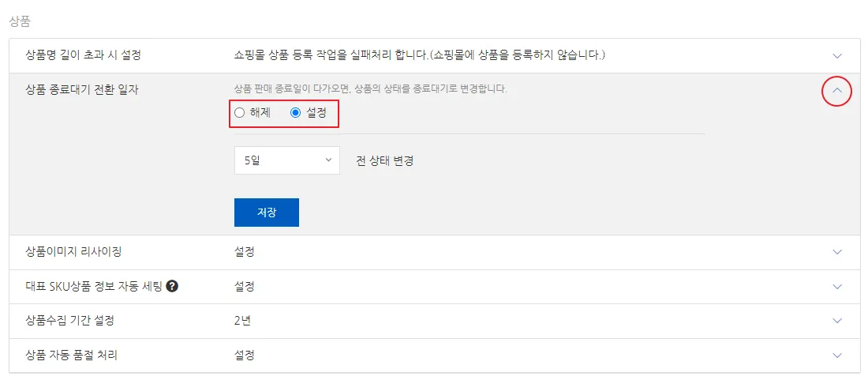The width and height of the screenshot is (868, 380).
Task: Click the blue 저장 button
Action: tap(266, 213)
